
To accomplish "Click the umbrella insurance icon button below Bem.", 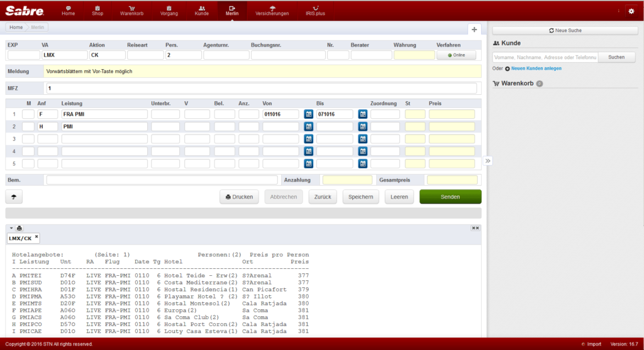I will 14,197.
